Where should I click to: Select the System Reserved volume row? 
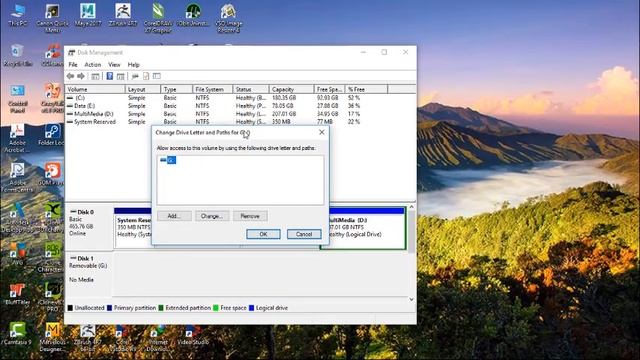coord(240,122)
